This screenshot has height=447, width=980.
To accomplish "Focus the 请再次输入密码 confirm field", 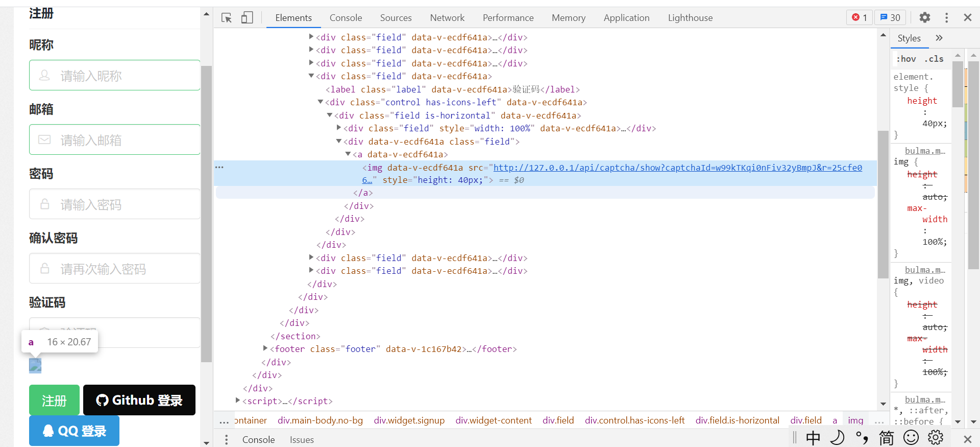I will tap(115, 268).
